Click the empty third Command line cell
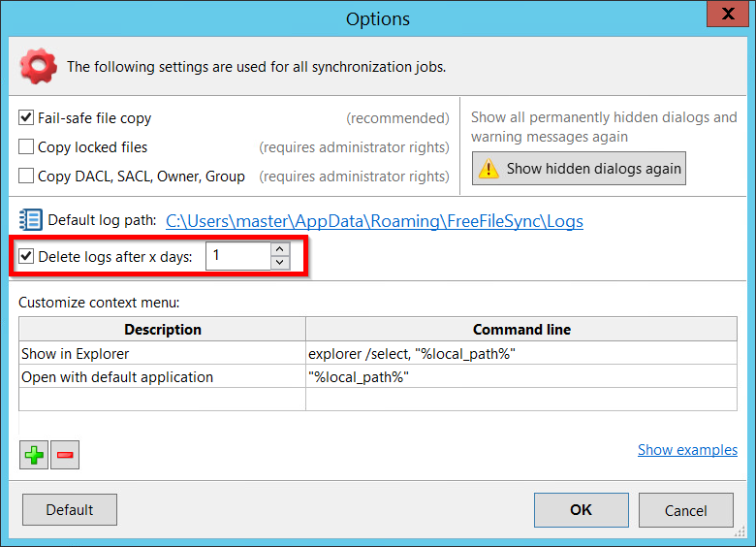The height and width of the screenshot is (547, 756). (521, 400)
